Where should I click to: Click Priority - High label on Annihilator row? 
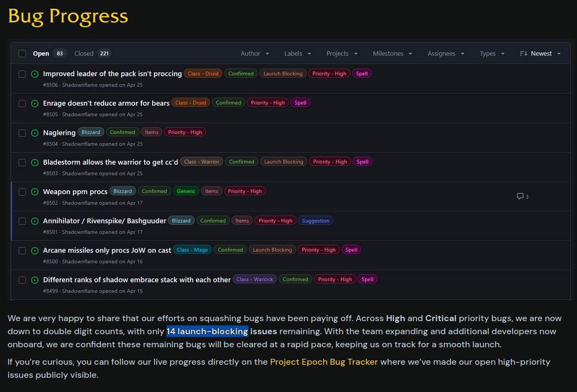[276, 221]
